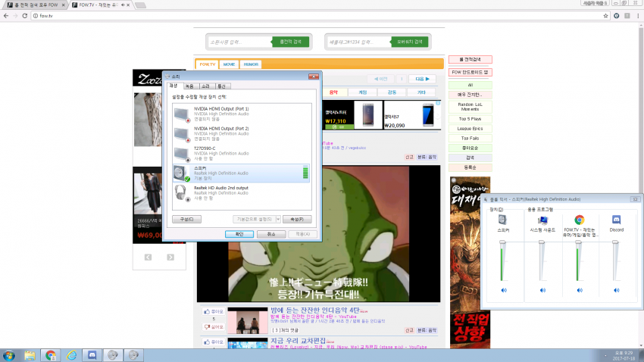
Task: Bookmark this page with star icon
Action: 605,16
